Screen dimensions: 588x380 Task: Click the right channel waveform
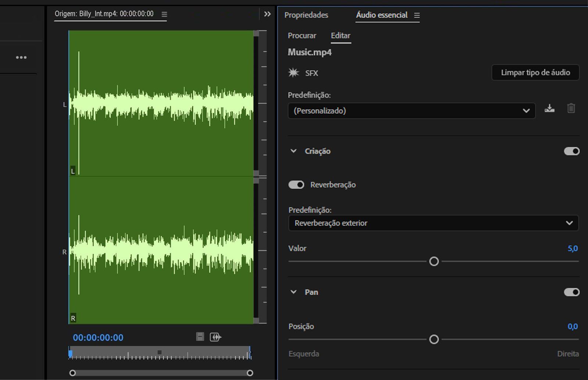pyautogui.click(x=161, y=251)
